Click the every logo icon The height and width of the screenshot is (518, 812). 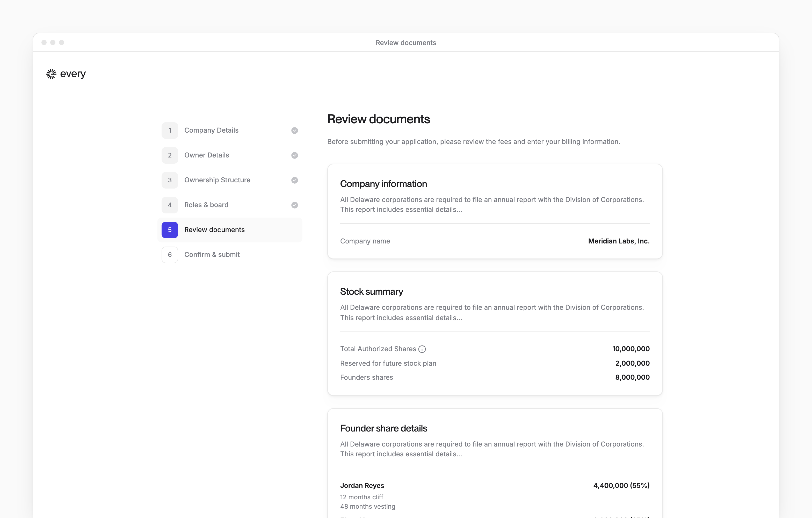click(x=51, y=74)
